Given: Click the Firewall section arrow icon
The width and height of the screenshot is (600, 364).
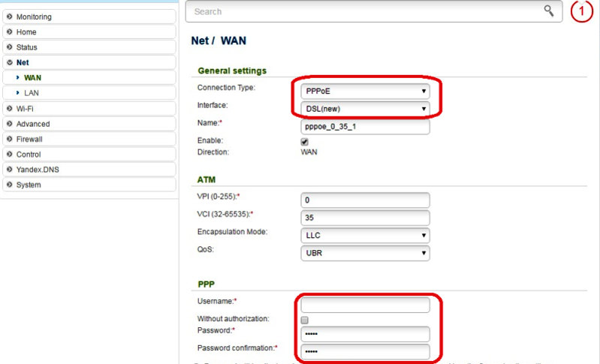Looking at the screenshot, I should tap(10, 139).
